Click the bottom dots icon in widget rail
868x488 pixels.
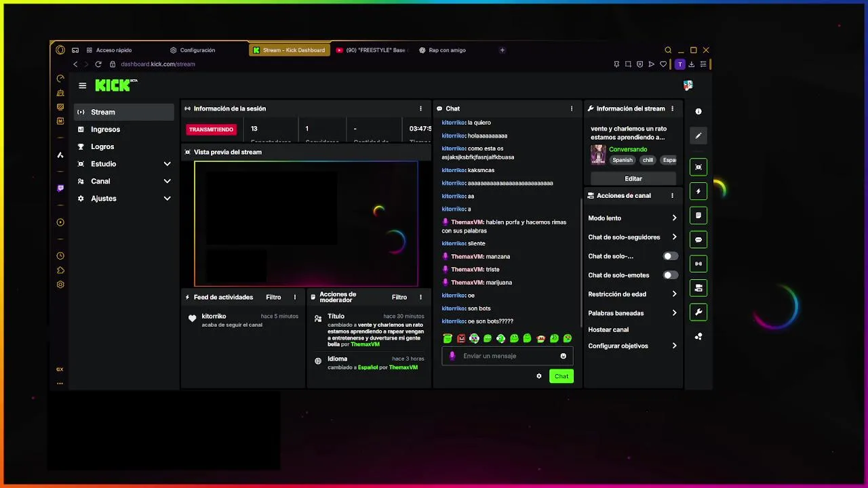pos(698,336)
